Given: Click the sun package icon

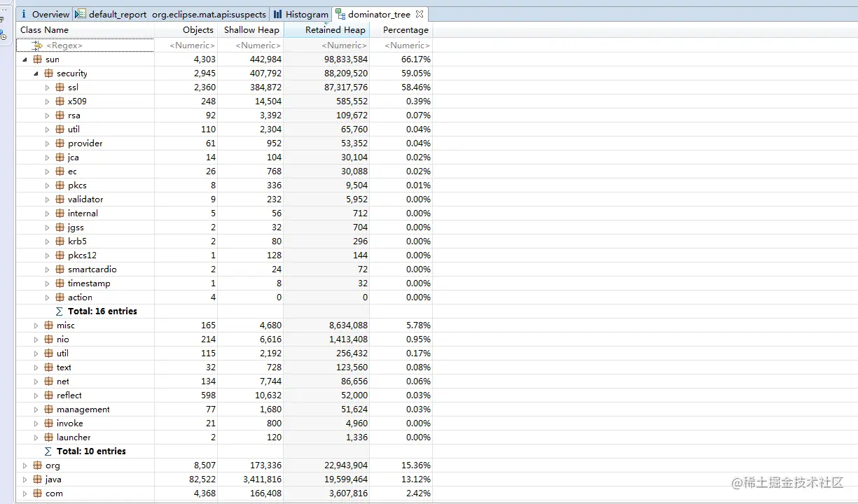Looking at the screenshot, I should 37,59.
